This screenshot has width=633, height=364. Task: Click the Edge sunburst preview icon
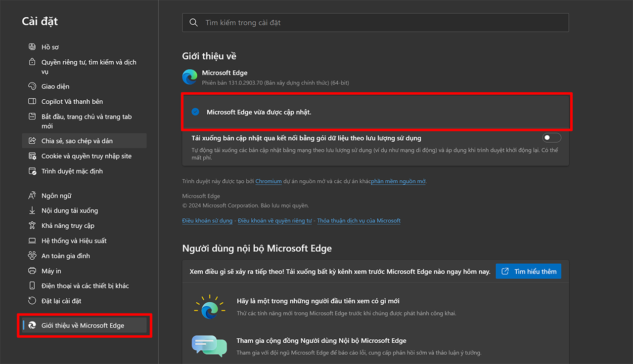209,307
